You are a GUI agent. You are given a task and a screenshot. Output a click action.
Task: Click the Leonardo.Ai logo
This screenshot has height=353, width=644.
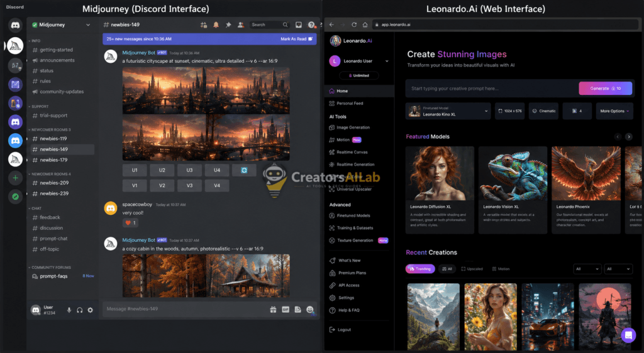pos(352,41)
